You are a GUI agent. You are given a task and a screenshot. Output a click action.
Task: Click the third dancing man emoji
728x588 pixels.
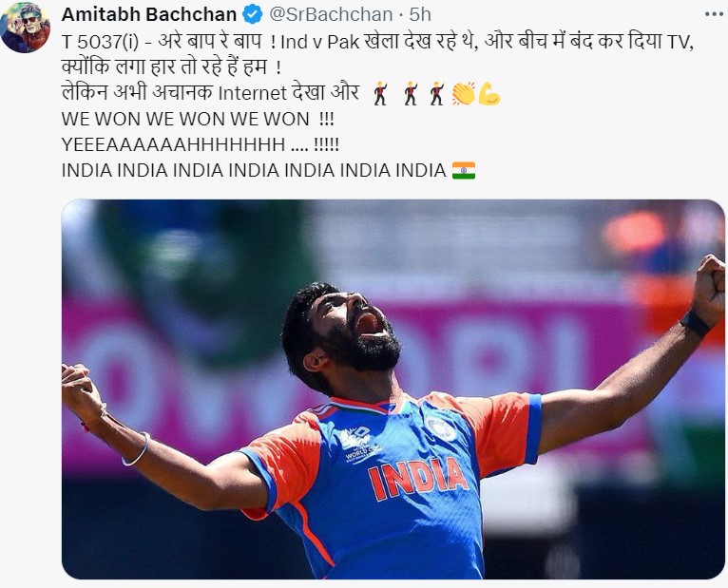click(436, 93)
